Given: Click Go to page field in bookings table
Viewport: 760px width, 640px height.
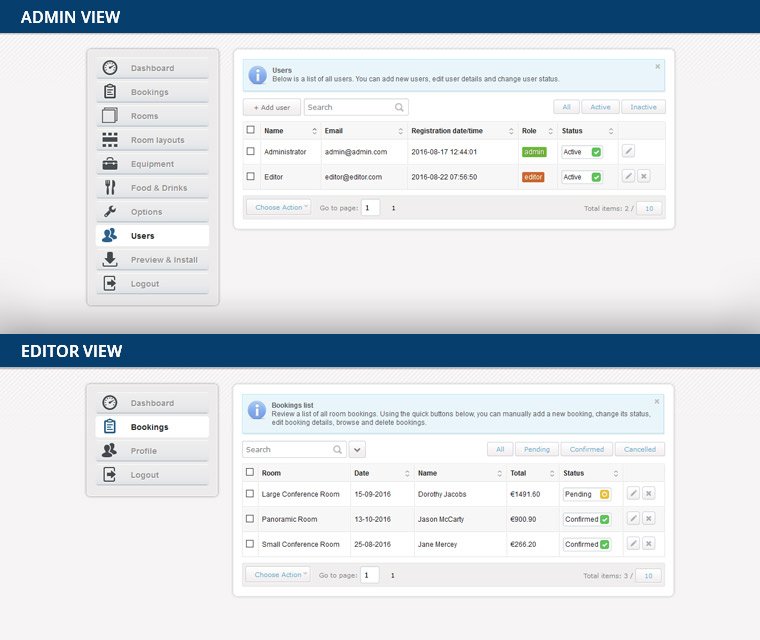Looking at the screenshot, I should point(369,575).
